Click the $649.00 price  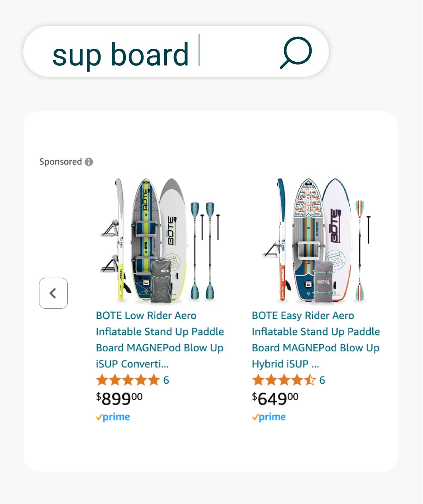pyautogui.click(x=275, y=399)
